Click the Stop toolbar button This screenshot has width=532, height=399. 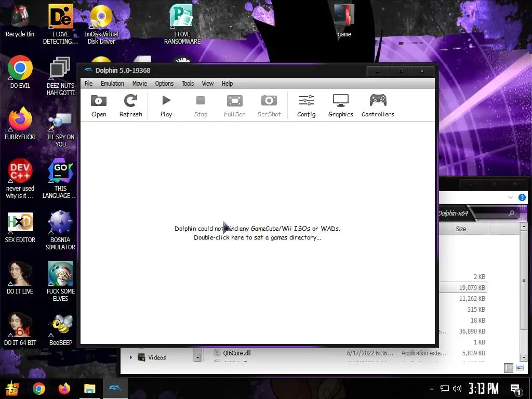pyautogui.click(x=201, y=105)
